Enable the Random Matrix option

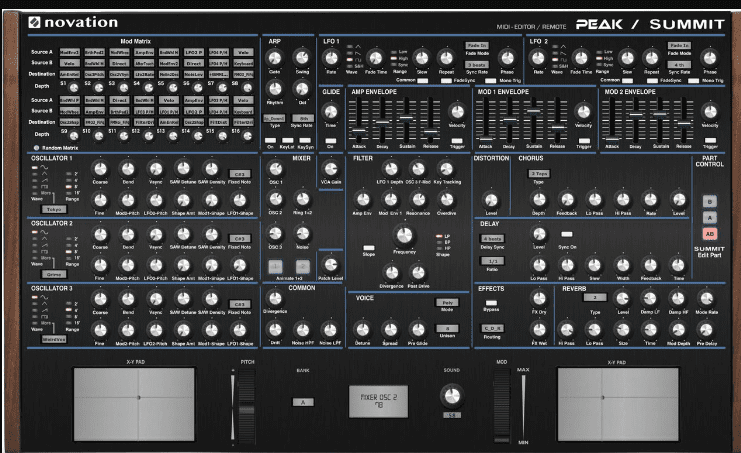coord(36,148)
